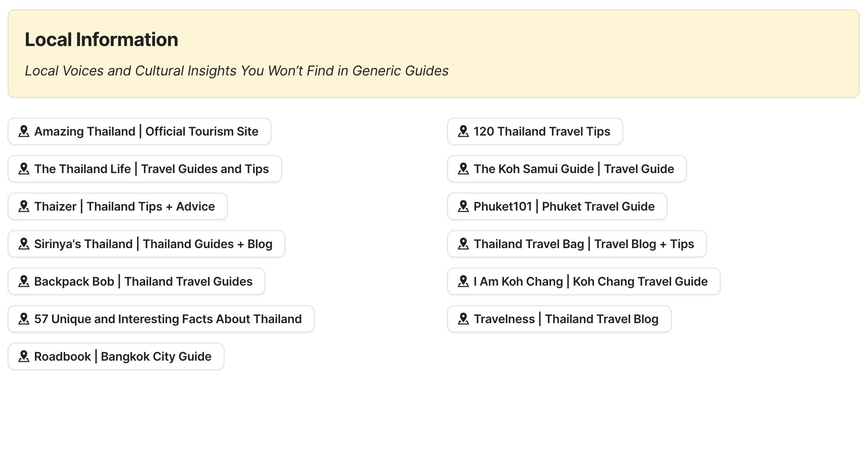This screenshot has width=868, height=457.
Task: Click 57 Unique and Interesting Facts About Thailand
Action: [x=161, y=319]
